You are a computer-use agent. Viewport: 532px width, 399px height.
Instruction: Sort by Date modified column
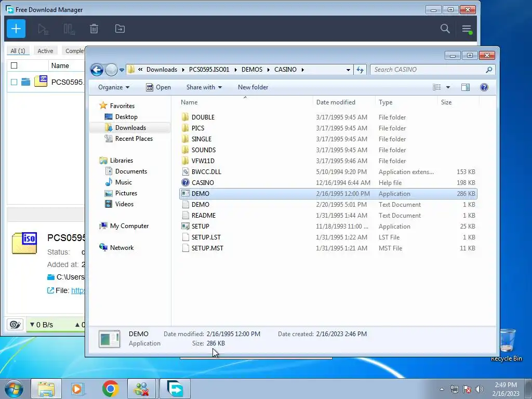click(x=336, y=102)
